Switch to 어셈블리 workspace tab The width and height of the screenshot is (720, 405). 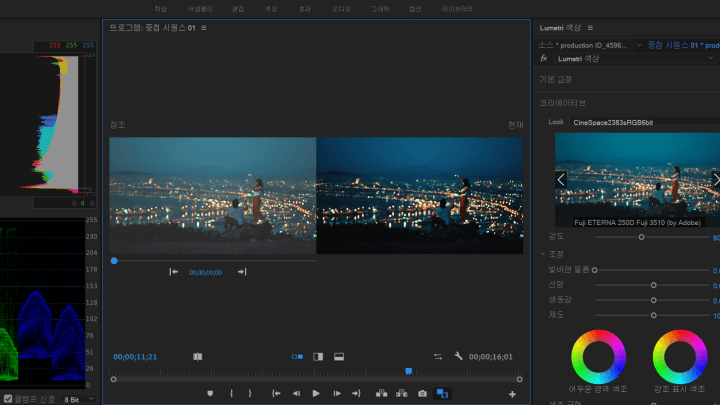(200, 9)
